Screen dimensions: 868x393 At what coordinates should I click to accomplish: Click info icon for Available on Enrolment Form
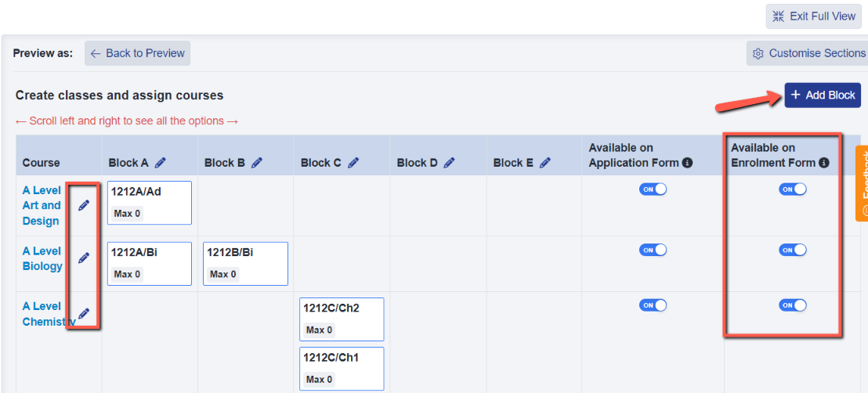pyautogui.click(x=823, y=163)
